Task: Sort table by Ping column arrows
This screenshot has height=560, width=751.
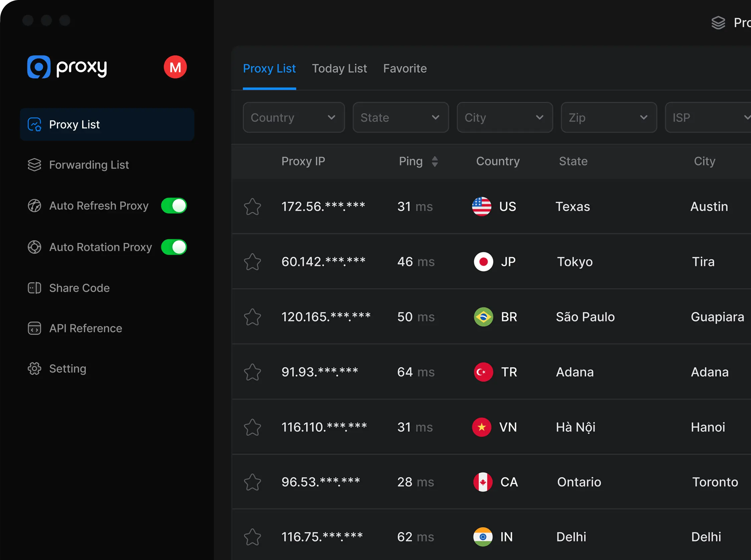Action: pos(434,161)
